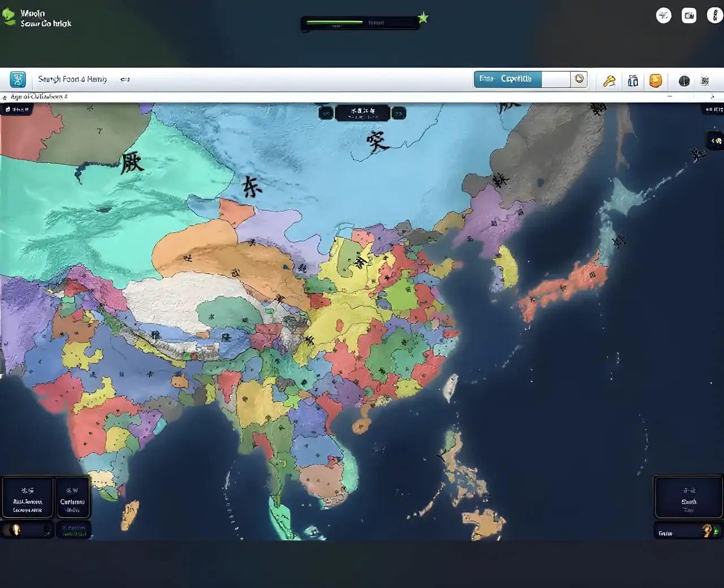Select the blue emblem icon left of search
This screenshot has width=724, height=588.
[18, 79]
